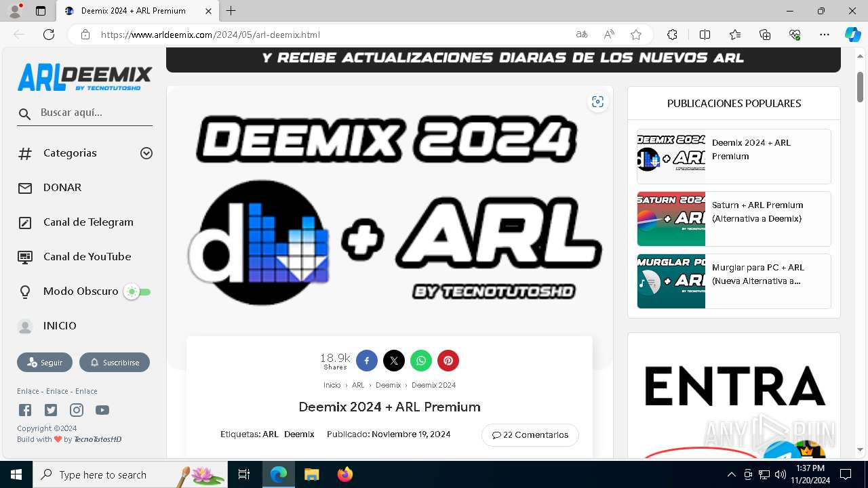Click the ARL Deemix site logo

tap(85, 77)
